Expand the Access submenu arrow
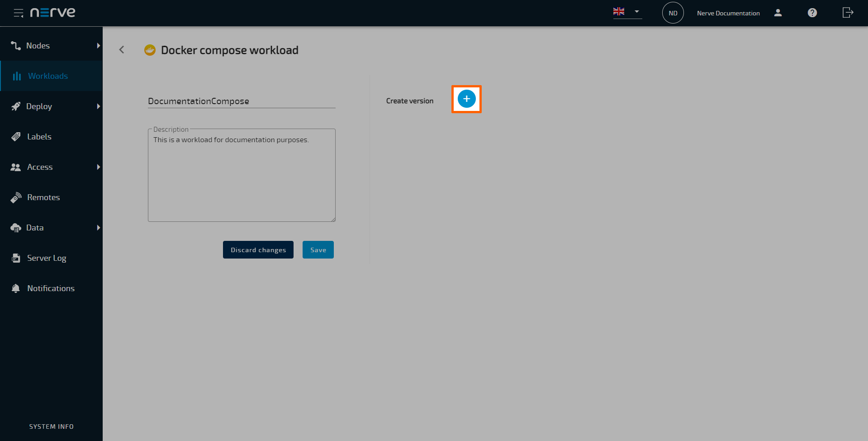Screen dimensions: 868x441 pyautogui.click(x=98, y=167)
